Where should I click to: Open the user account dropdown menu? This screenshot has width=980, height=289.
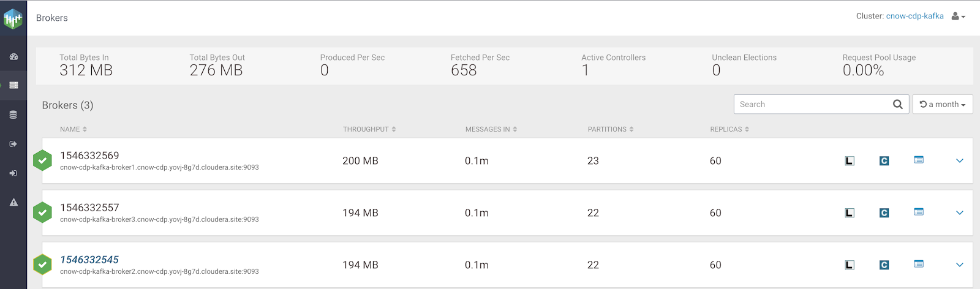point(958,17)
